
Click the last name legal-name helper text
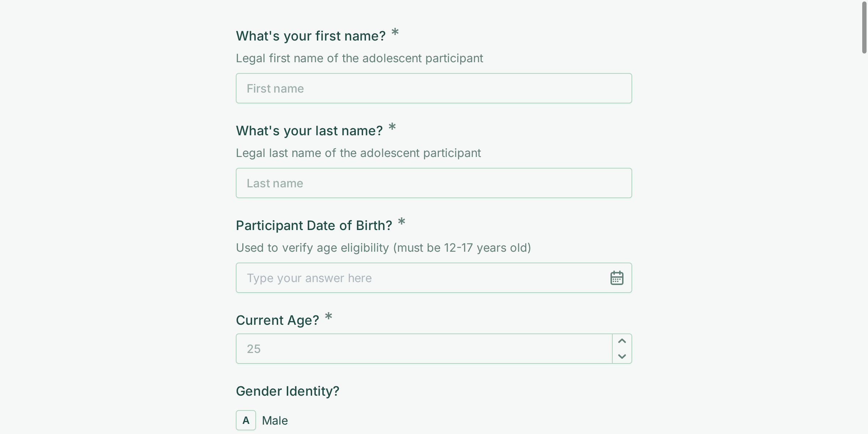click(358, 153)
